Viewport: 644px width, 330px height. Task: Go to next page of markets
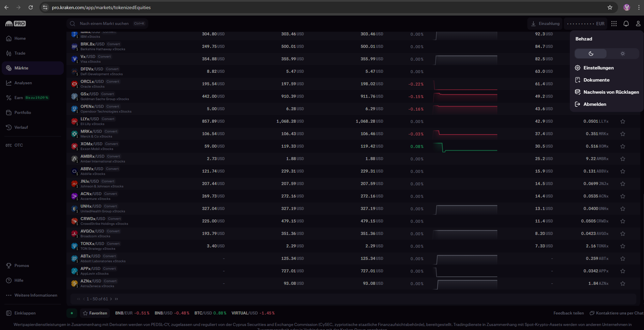pos(111,299)
